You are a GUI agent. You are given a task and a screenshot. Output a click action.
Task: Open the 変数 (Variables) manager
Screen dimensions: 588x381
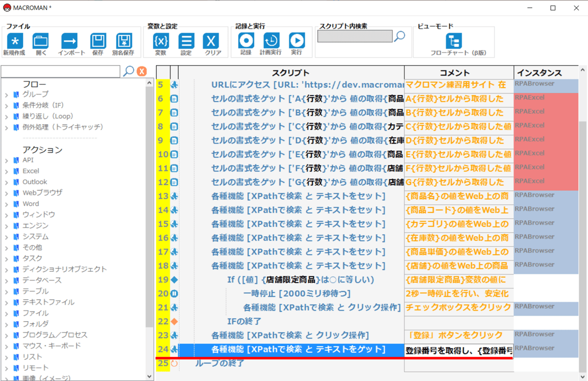[161, 41]
